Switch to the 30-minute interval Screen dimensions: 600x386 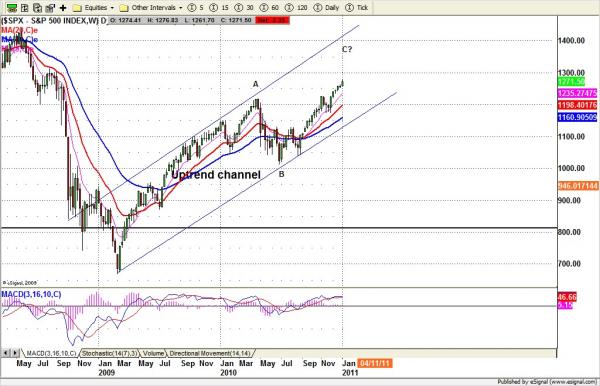(x=245, y=8)
